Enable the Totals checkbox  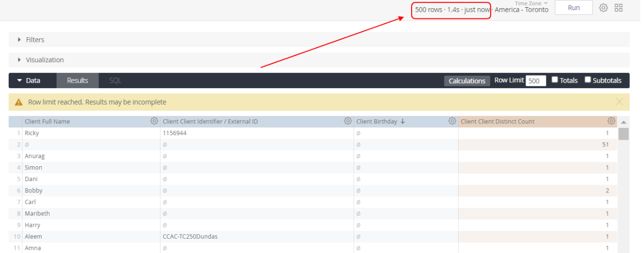[x=555, y=80]
